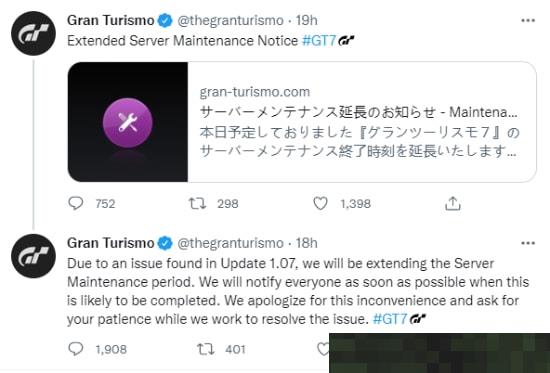550x373 pixels.
Task: Open Gran Turismo avatar on first tweet
Action: click(x=33, y=33)
